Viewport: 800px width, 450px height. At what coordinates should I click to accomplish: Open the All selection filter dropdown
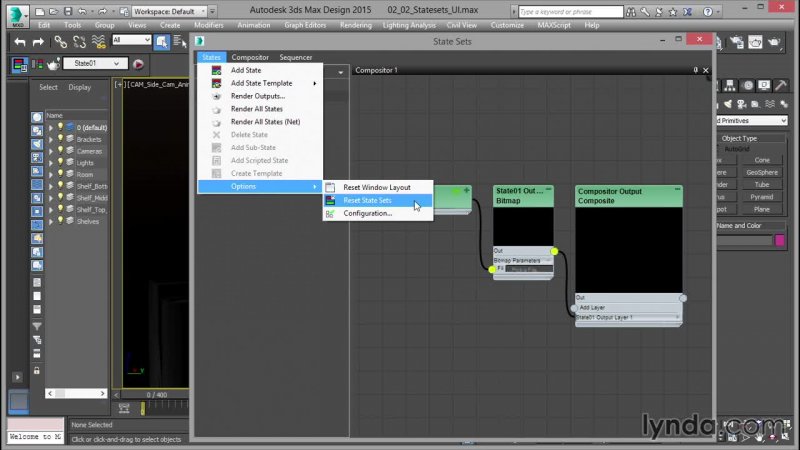click(x=132, y=40)
